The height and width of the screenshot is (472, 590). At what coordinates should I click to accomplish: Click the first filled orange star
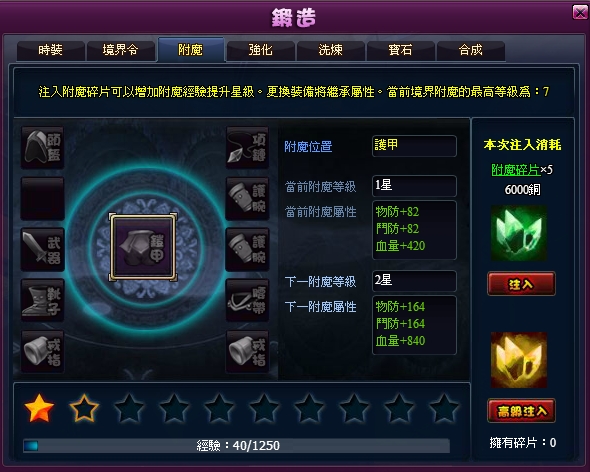click(39, 408)
